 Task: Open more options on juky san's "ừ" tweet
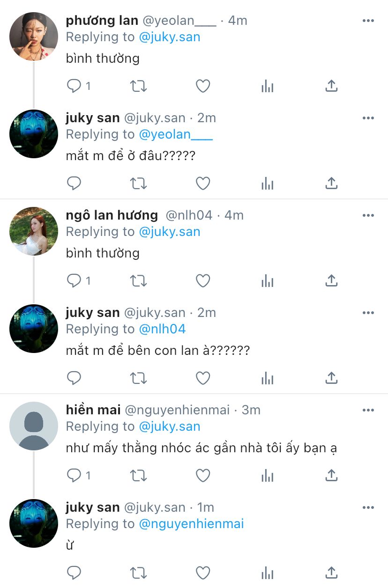tap(368, 507)
